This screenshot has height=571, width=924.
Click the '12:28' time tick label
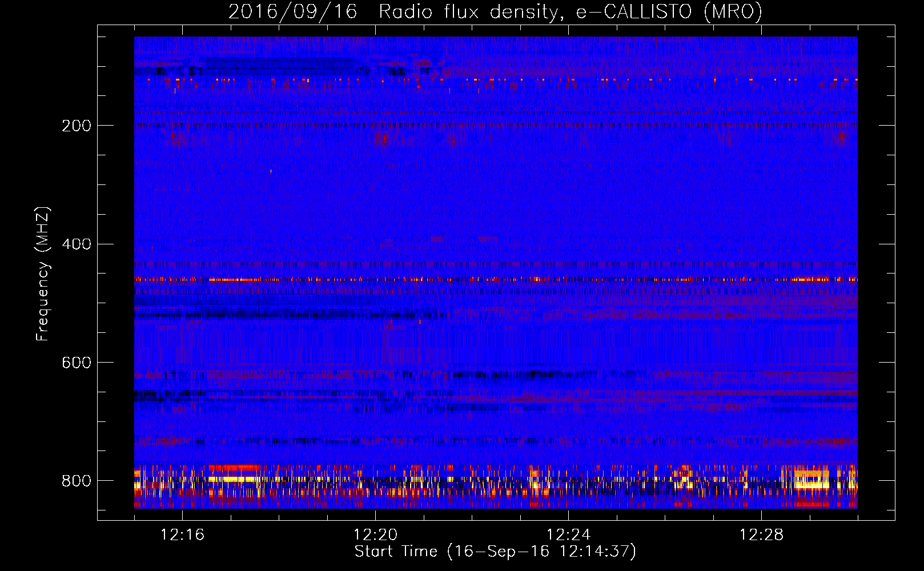[x=761, y=535]
